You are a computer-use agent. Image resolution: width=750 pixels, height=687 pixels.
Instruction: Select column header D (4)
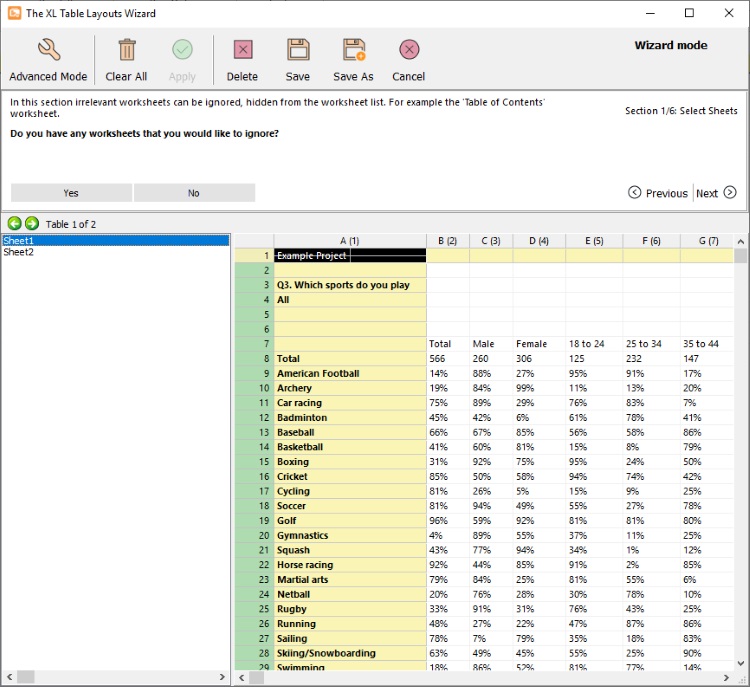[539, 241]
